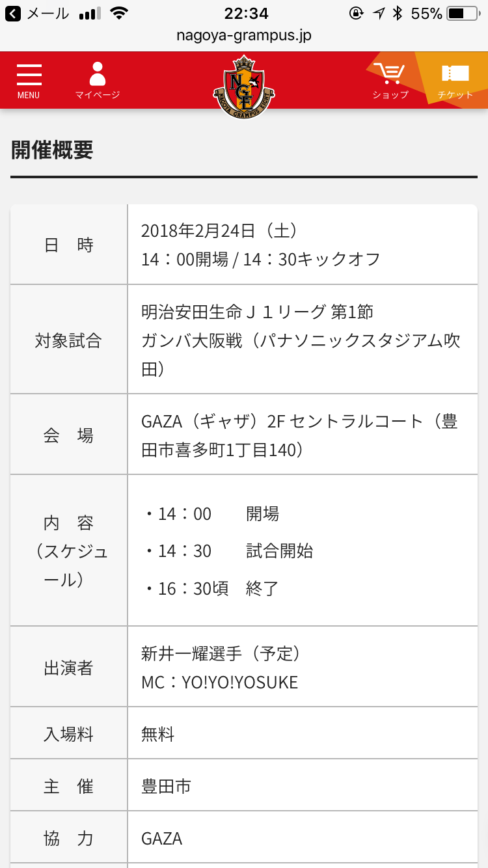Tap the battery indicator icon
Image resolution: width=488 pixels, height=868 pixels.
[x=464, y=13]
